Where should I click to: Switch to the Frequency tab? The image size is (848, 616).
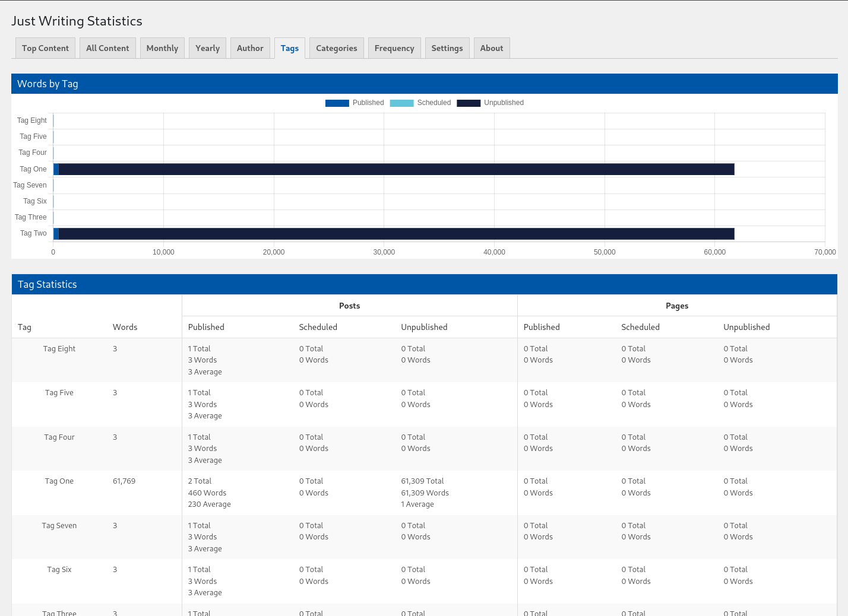(x=394, y=48)
